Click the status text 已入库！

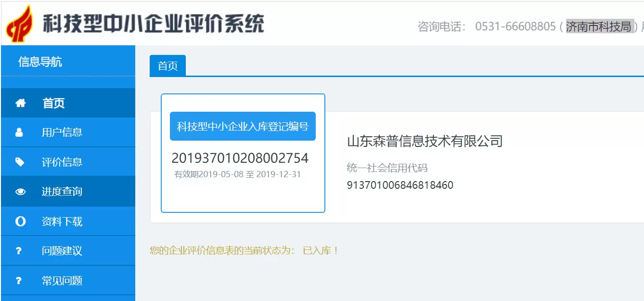(x=321, y=250)
